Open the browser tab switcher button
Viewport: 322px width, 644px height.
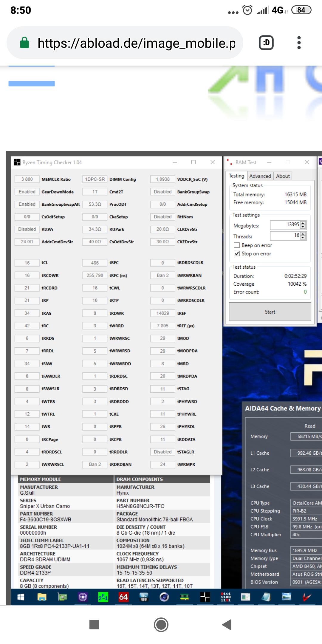(x=266, y=43)
